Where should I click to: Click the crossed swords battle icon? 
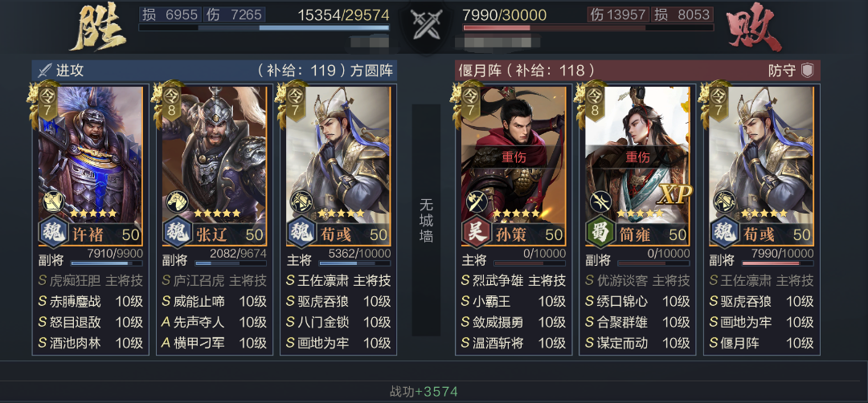[426, 25]
